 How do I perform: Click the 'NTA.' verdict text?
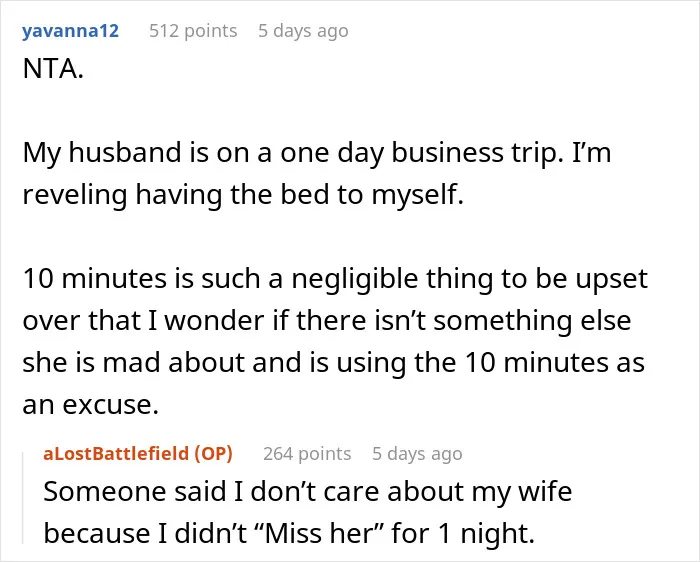53,69
